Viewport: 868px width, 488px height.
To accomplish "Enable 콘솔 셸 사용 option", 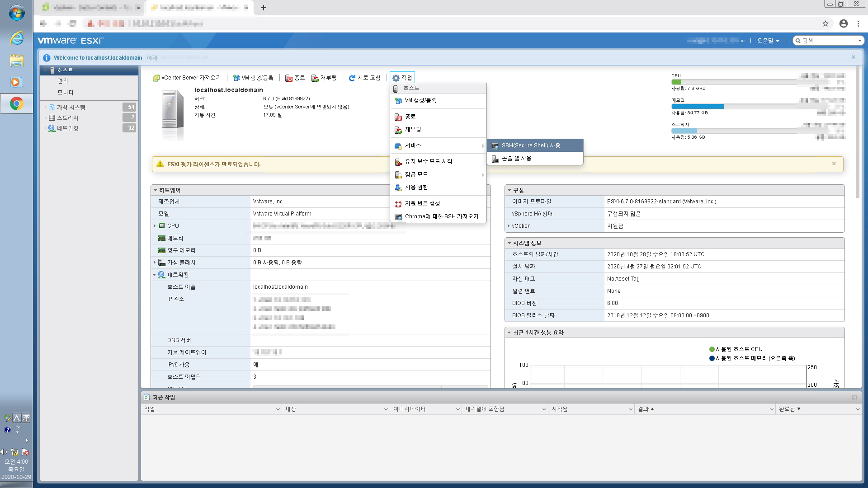I will click(x=535, y=158).
